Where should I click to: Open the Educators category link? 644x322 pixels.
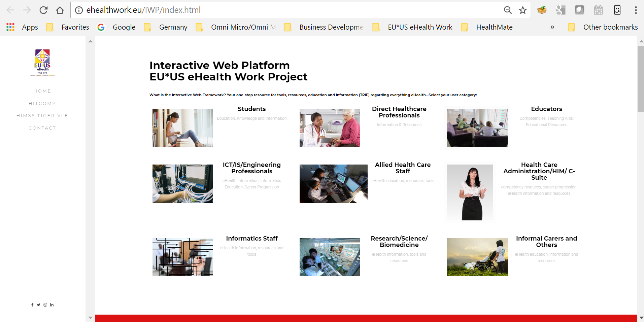coord(546,109)
